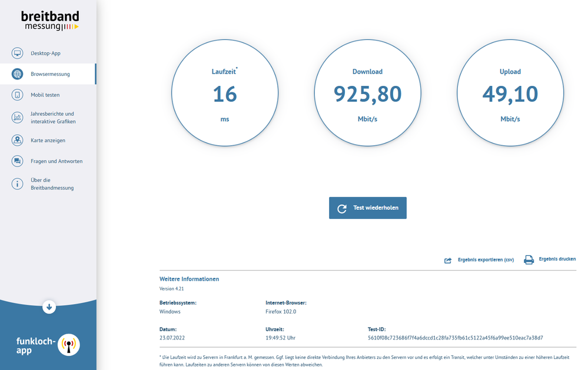Click the Test-ID label
Screen dimensions: 588x370
[377, 329]
